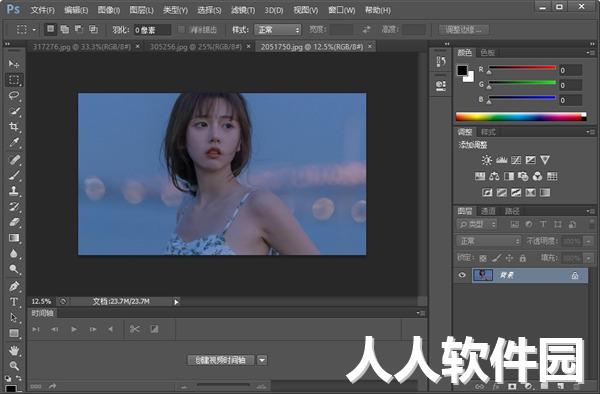Select the Rectangular Marquee tool
Screen dimensions: 600x394
pyautogui.click(x=14, y=80)
